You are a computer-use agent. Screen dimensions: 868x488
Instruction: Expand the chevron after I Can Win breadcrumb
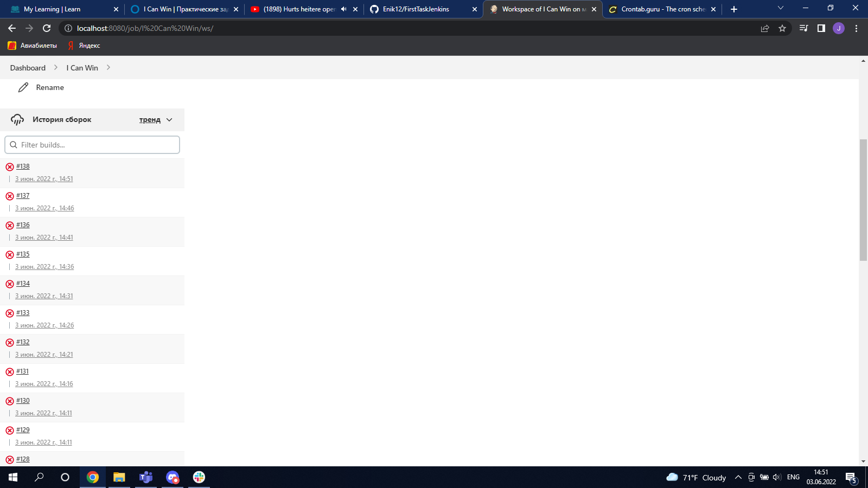click(108, 67)
